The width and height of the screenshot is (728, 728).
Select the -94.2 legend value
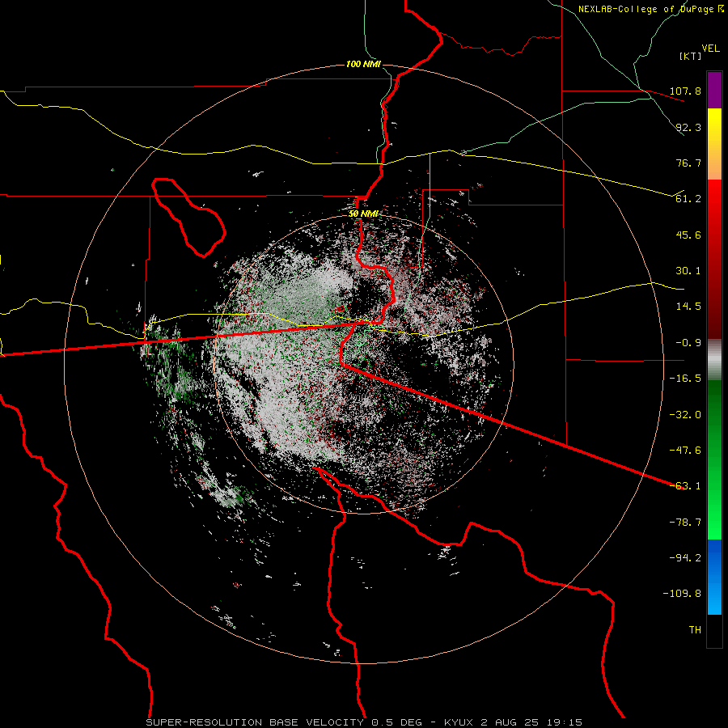[685, 558]
